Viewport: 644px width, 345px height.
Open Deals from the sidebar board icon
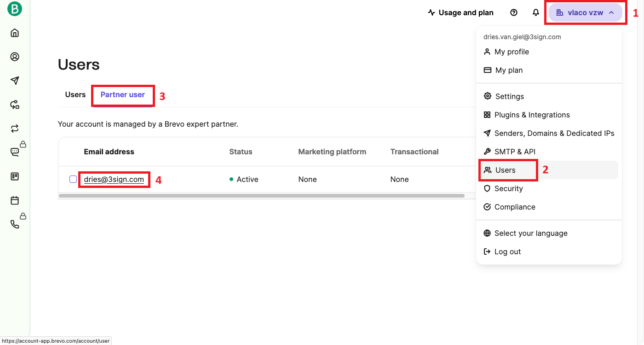[15, 176]
